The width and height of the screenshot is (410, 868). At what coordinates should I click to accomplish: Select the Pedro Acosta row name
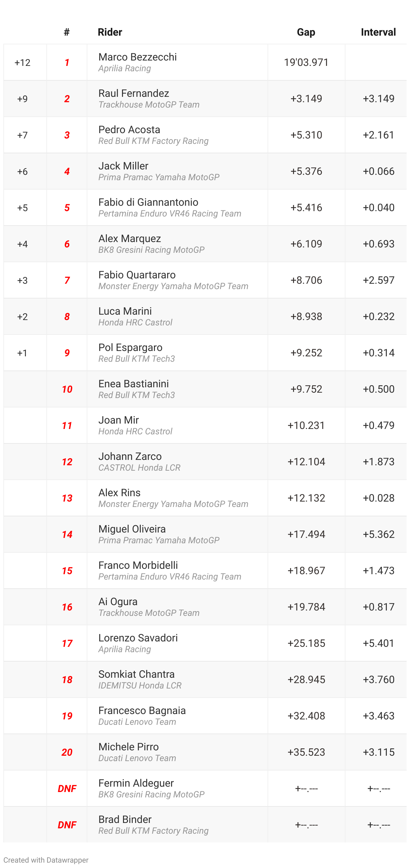coord(129,129)
